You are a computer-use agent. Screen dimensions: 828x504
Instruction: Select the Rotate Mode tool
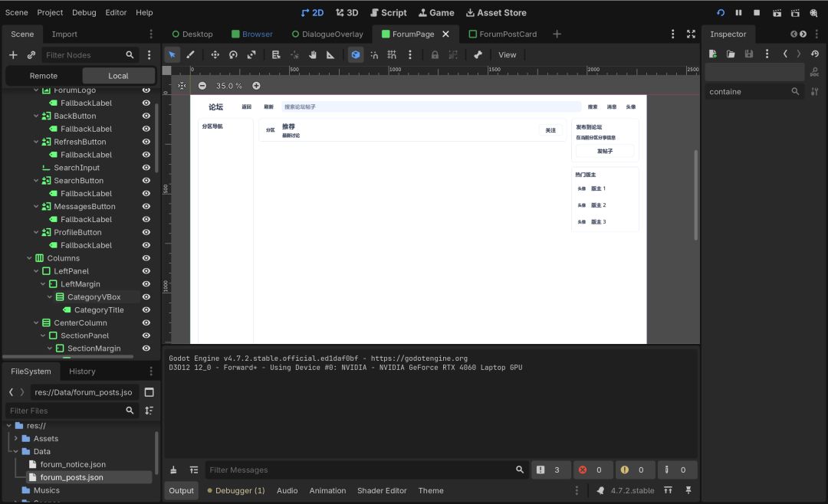coord(233,55)
